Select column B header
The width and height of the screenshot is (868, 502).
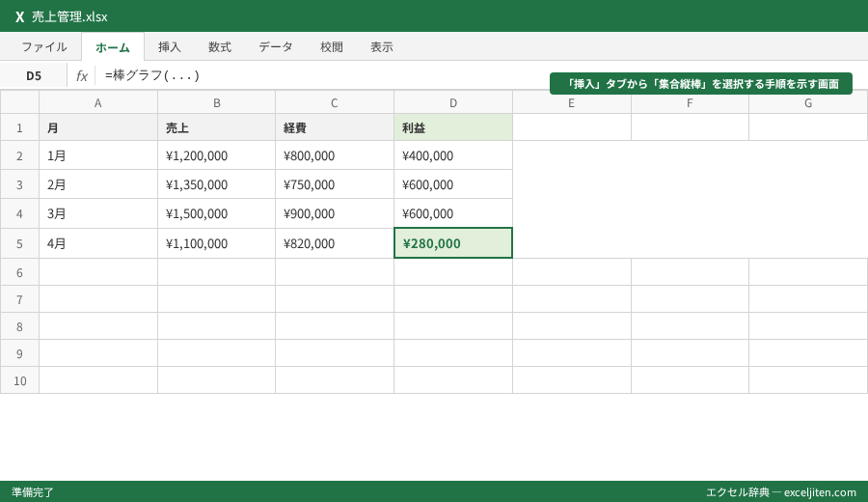216,102
